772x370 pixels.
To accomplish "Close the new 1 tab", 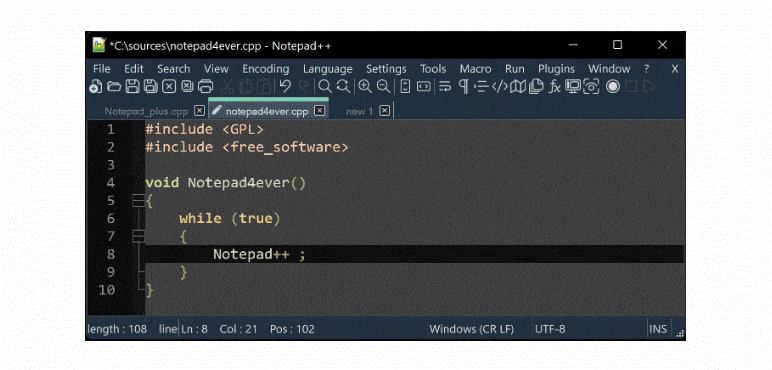I will [385, 111].
